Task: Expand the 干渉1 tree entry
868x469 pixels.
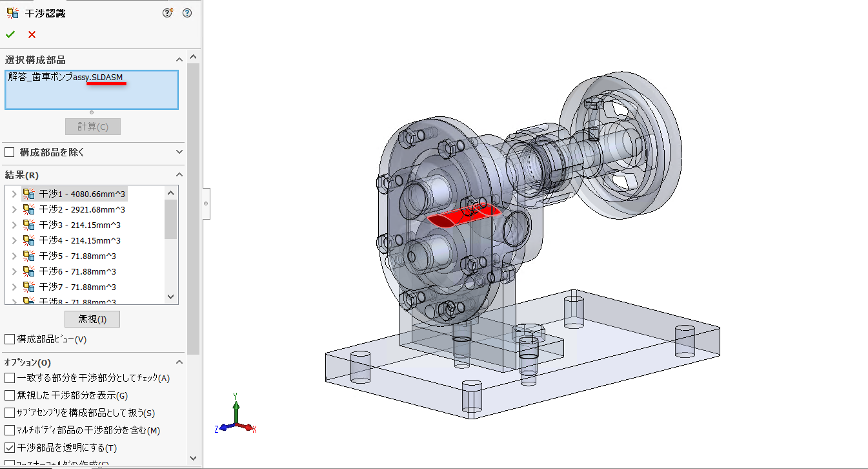Action: [14, 194]
